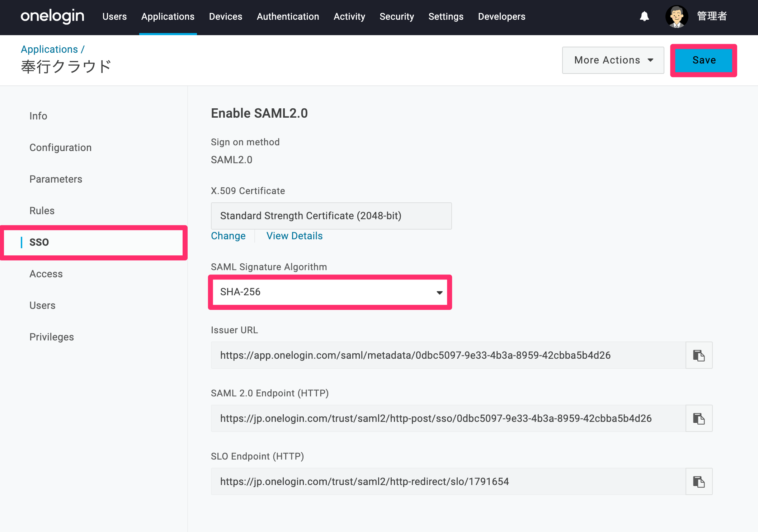This screenshot has height=532, width=758.
Task: Open the Authentication menu
Action: (x=288, y=17)
